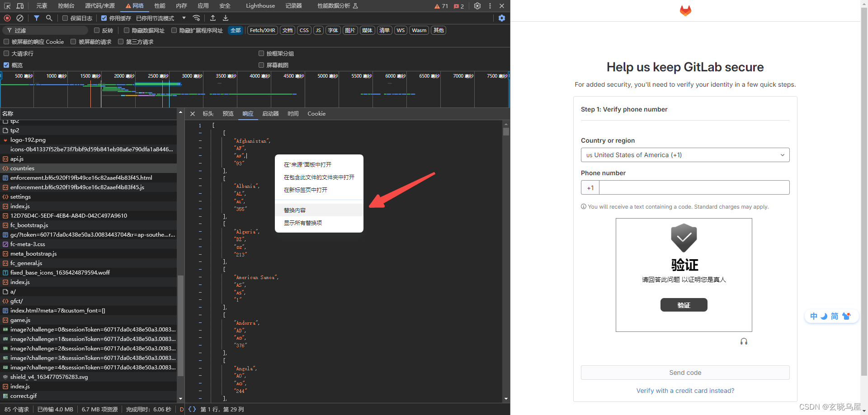Filter requests by CSS
This screenshot has height=415, width=868.
tap(304, 30)
